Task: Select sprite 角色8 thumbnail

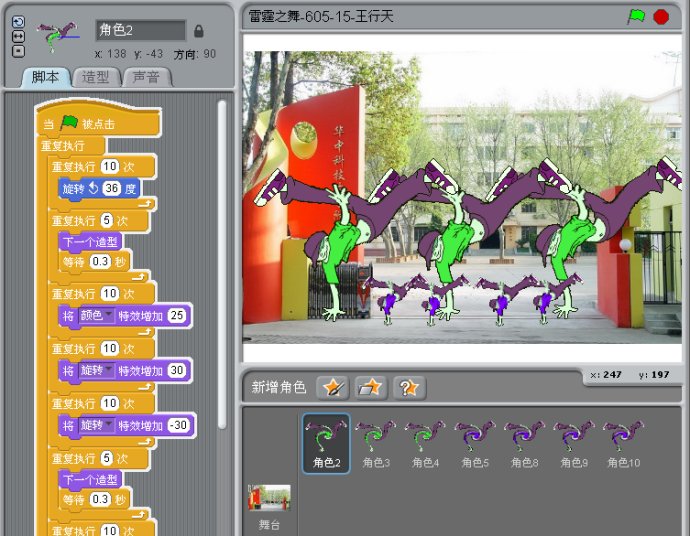Action: coord(524,443)
